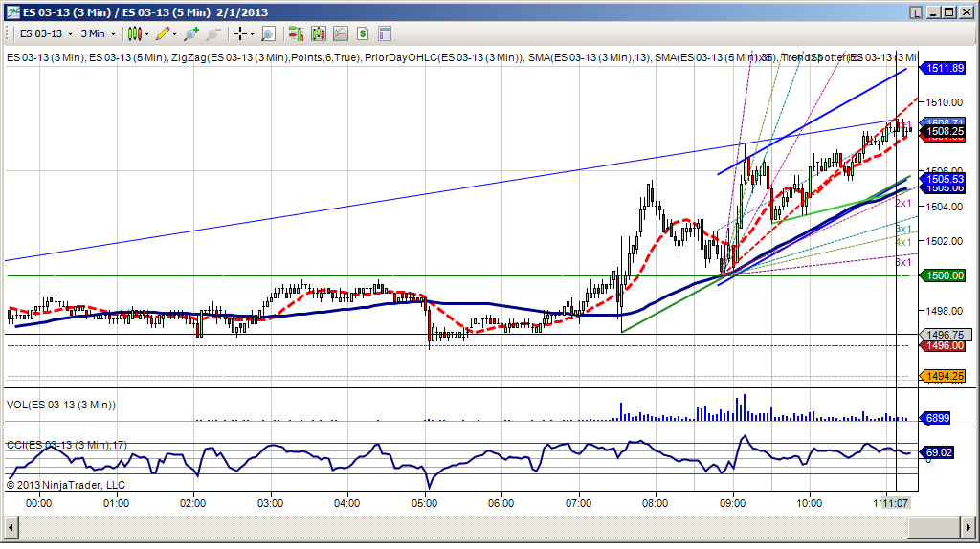Click the 2x1 Gann fan label
Image resolution: width=980 pixels, height=549 pixels.
coord(903,204)
